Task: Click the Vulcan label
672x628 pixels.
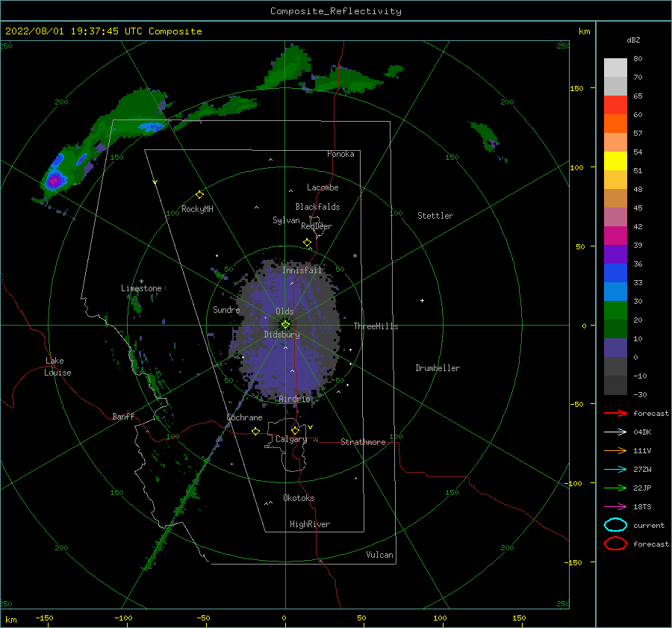Action: pos(380,555)
